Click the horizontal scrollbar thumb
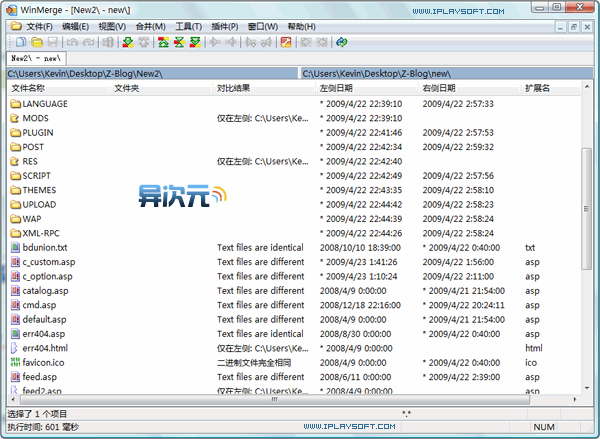The height and width of the screenshot is (439, 600). pyautogui.click(x=275, y=400)
